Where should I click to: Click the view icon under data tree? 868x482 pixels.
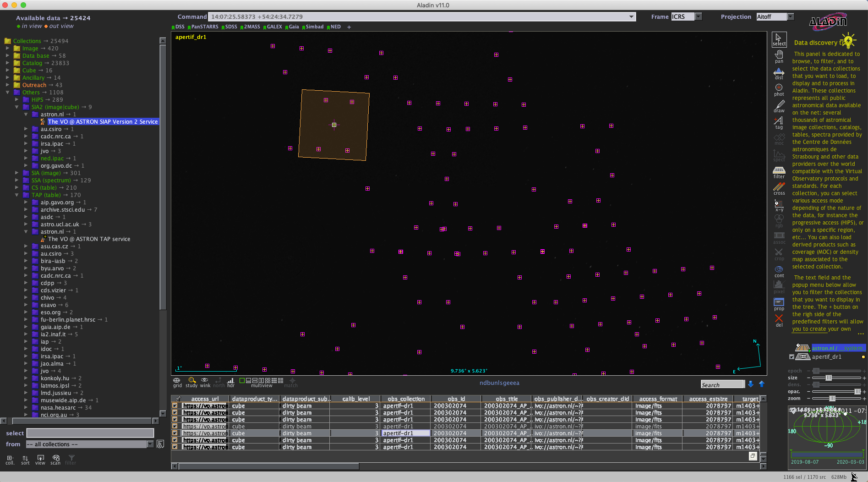(x=40, y=460)
